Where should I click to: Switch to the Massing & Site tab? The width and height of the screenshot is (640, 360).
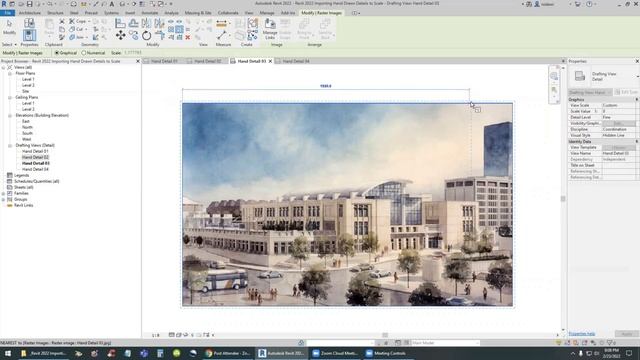tap(198, 13)
